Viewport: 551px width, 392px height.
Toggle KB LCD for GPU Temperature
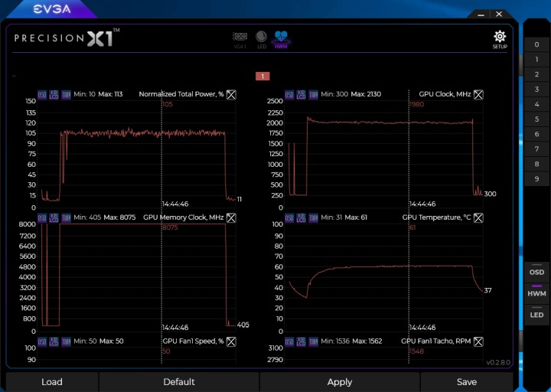coord(301,218)
